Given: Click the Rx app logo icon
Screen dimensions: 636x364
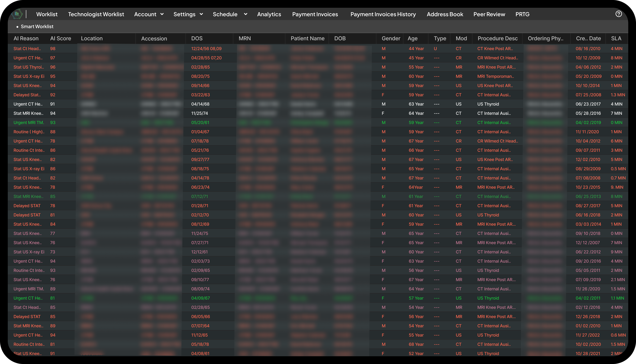Looking at the screenshot, I should pyautogui.click(x=17, y=14).
